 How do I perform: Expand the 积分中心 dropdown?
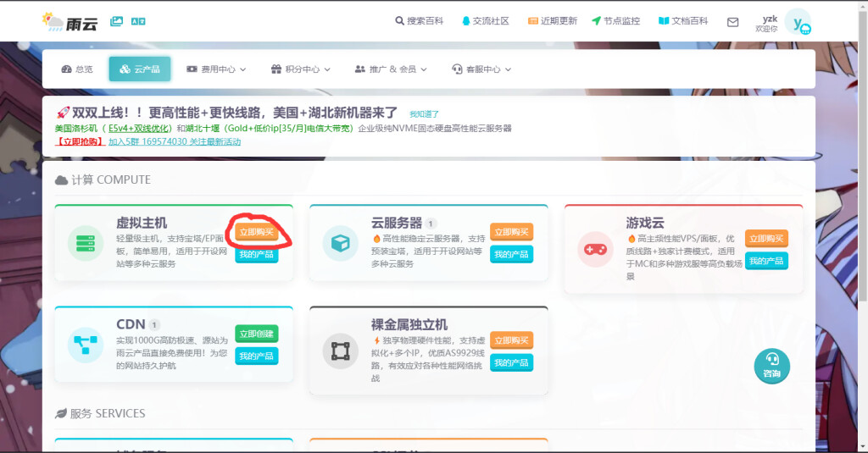coord(301,69)
